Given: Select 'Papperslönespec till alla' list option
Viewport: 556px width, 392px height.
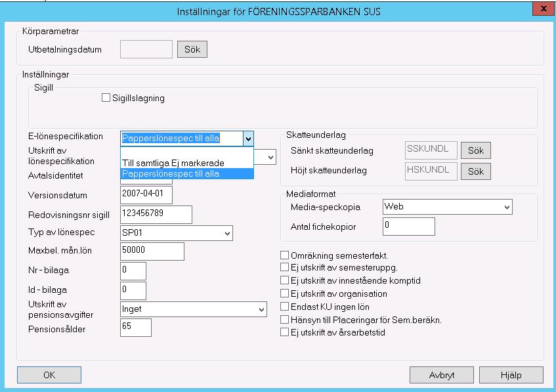Looking at the screenshot, I should click(x=187, y=173).
